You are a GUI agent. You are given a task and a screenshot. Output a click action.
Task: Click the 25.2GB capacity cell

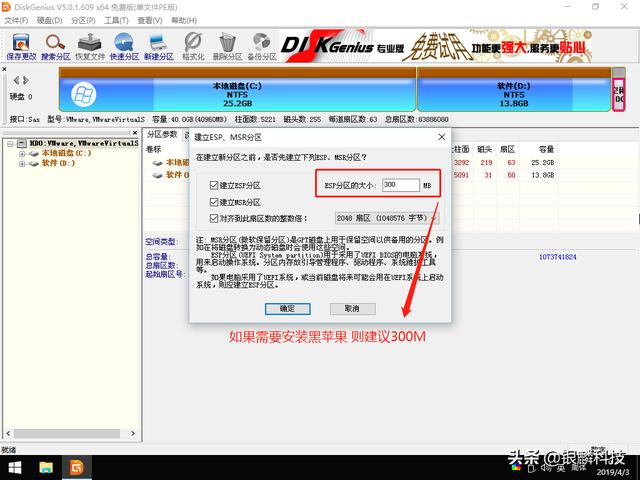[542, 162]
